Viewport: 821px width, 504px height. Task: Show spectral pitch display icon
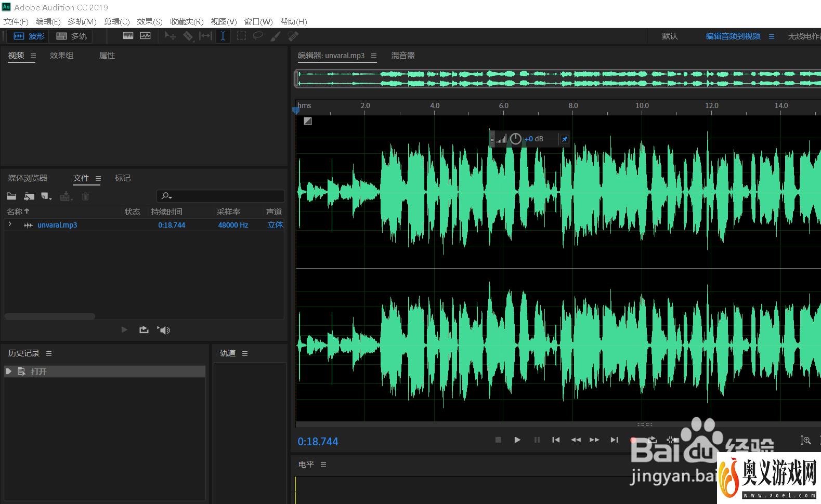pyautogui.click(x=145, y=36)
